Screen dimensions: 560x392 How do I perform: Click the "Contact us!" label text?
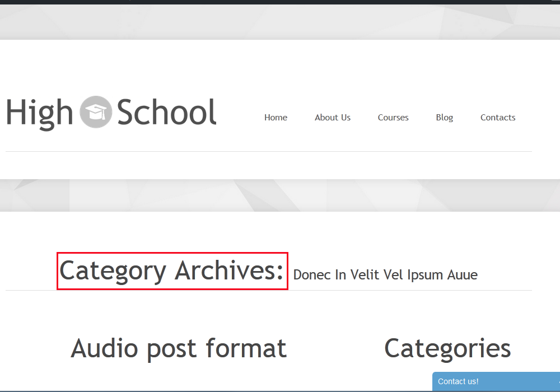coord(458,381)
